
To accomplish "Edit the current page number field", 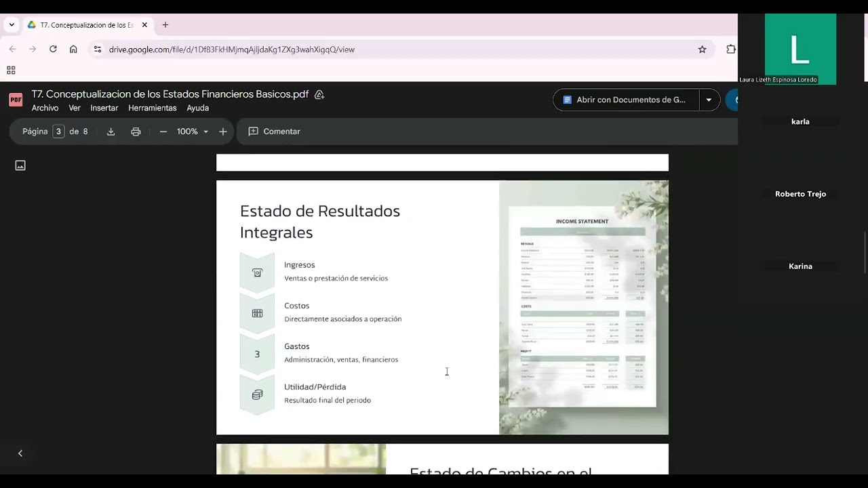I will (58, 131).
